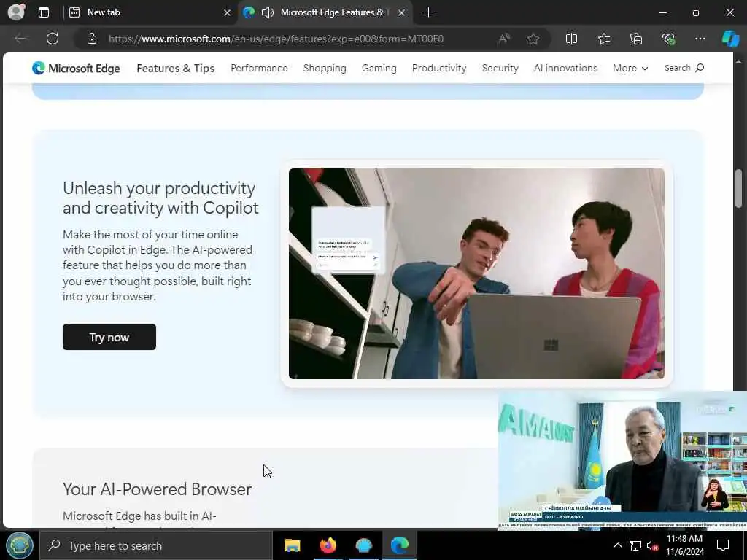The height and width of the screenshot is (560, 747).
Task: Click the picture-in-picture news video
Action: [622, 460]
